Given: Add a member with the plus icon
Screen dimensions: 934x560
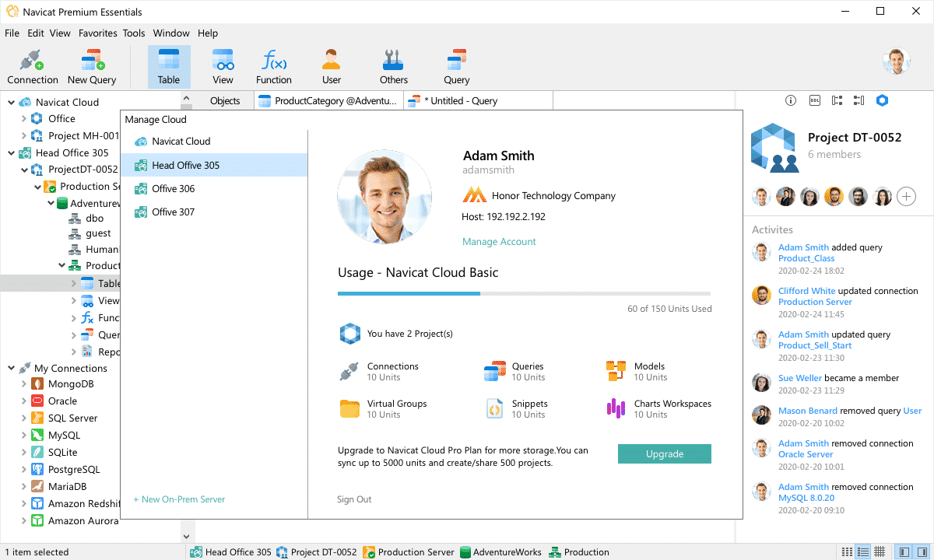Looking at the screenshot, I should [x=906, y=196].
